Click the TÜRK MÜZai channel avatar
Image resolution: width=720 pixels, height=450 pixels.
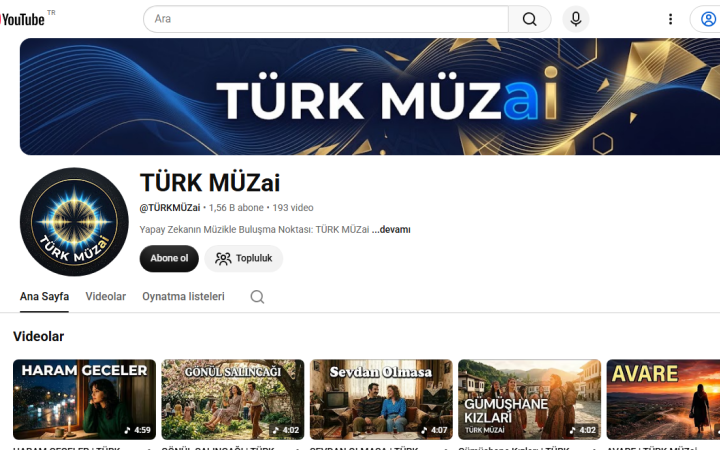[x=74, y=222]
